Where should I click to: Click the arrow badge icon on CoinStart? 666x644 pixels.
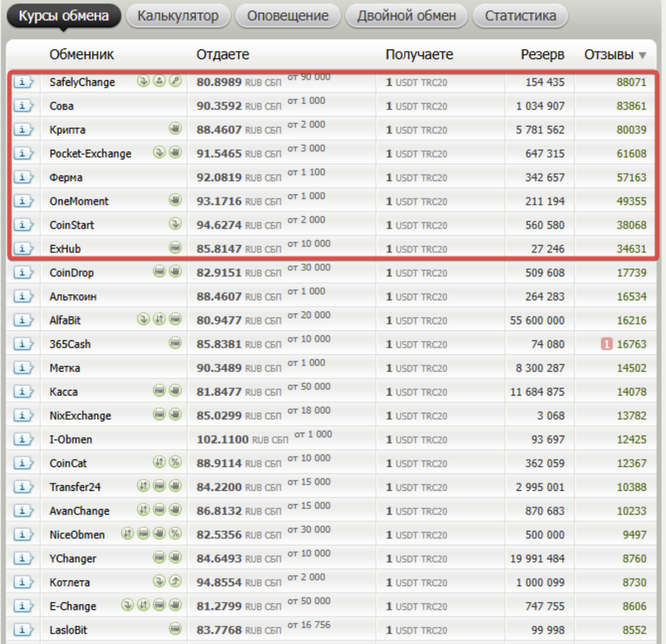point(175,223)
